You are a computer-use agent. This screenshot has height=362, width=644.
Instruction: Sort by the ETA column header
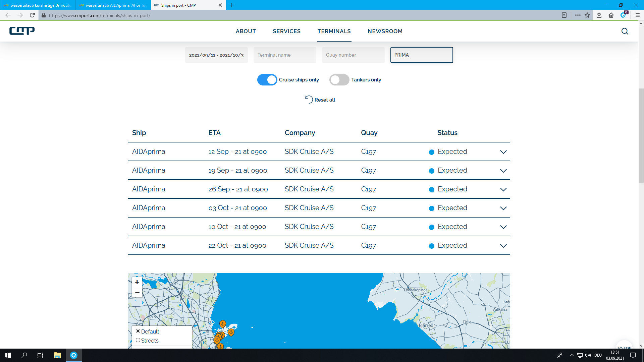pos(214,133)
